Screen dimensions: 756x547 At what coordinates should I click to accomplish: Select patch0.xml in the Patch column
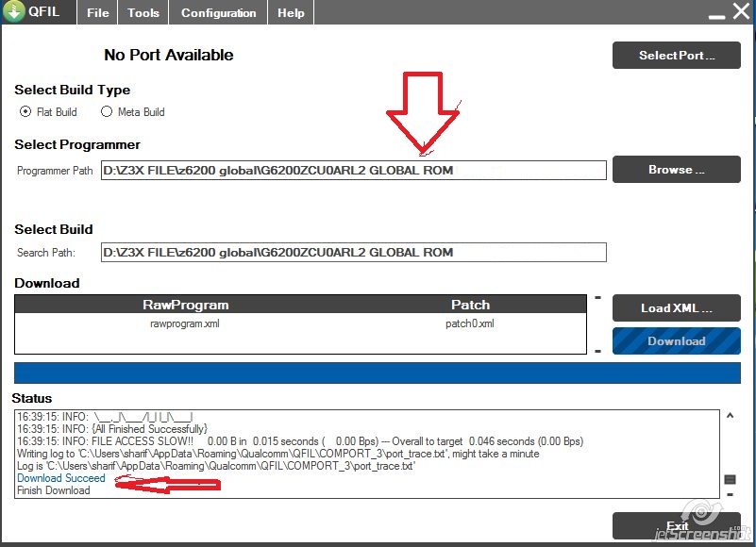click(470, 323)
